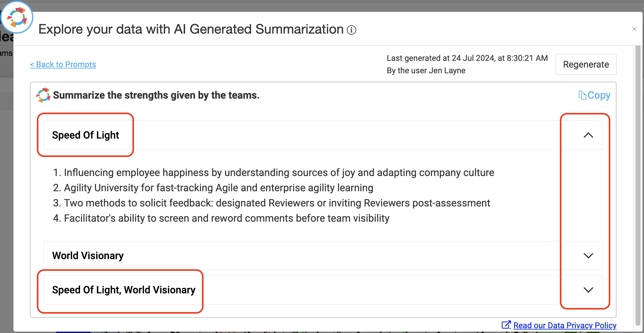This screenshot has height=333, width=644.
Task: Select the Speed Of Light accordion header
Action: click(323, 135)
